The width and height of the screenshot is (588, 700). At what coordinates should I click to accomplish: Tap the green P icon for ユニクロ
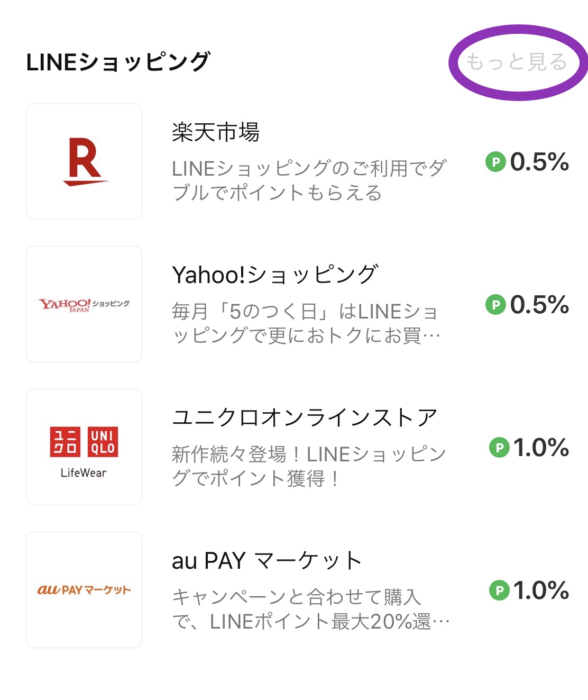tap(499, 448)
